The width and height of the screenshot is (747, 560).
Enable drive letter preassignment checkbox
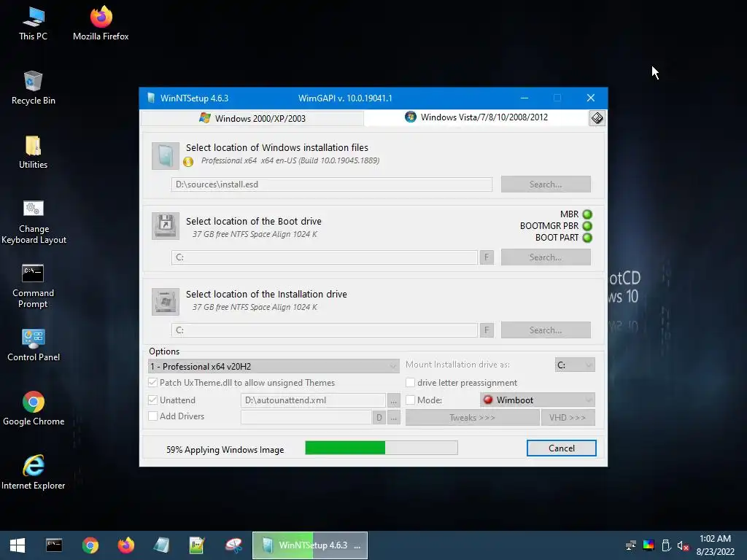pyautogui.click(x=410, y=382)
